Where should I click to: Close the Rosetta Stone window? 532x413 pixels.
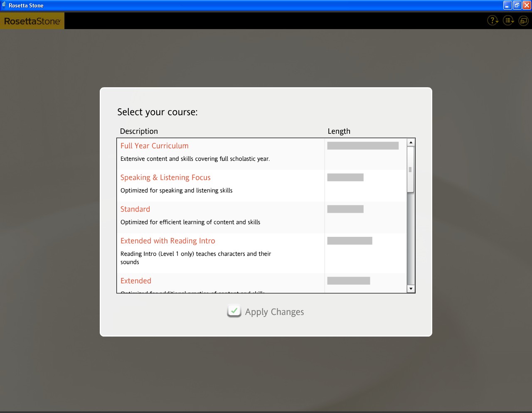[x=527, y=5]
